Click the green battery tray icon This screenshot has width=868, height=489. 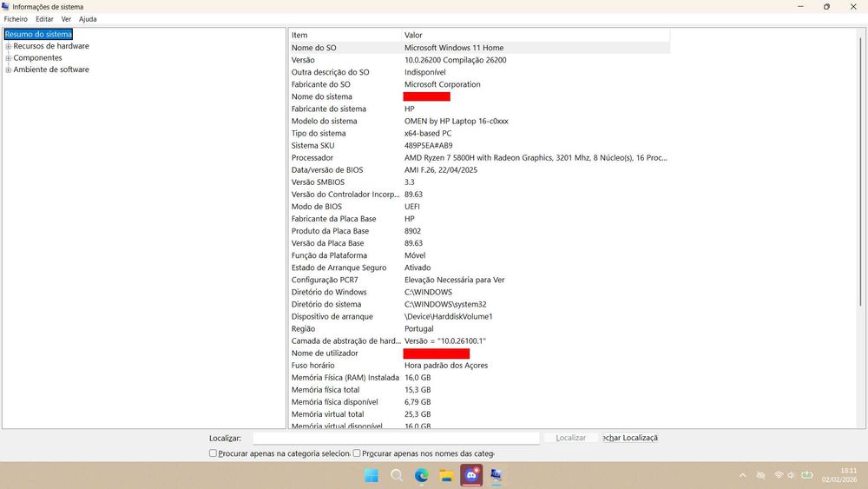coord(807,475)
